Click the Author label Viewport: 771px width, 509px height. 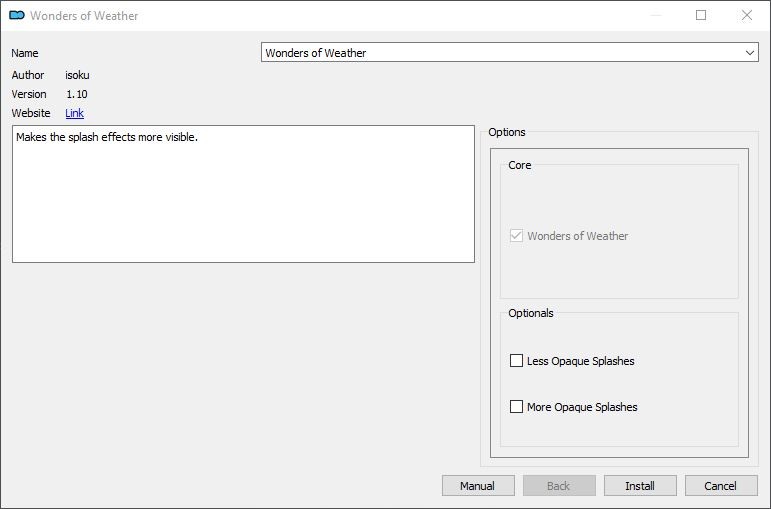[28, 75]
